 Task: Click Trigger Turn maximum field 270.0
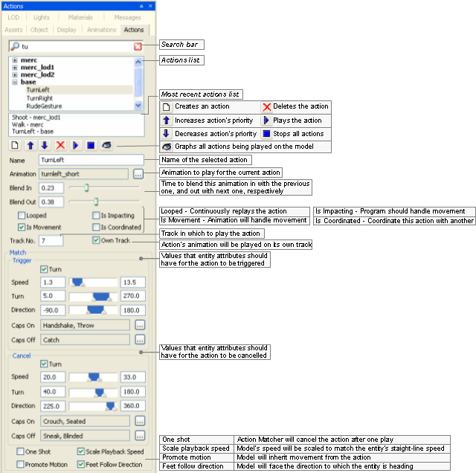pos(133,296)
